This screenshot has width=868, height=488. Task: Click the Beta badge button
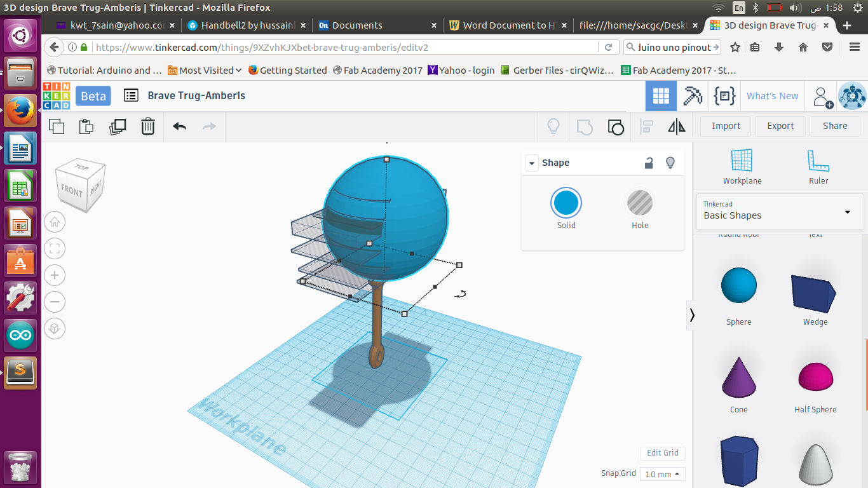pos(93,96)
